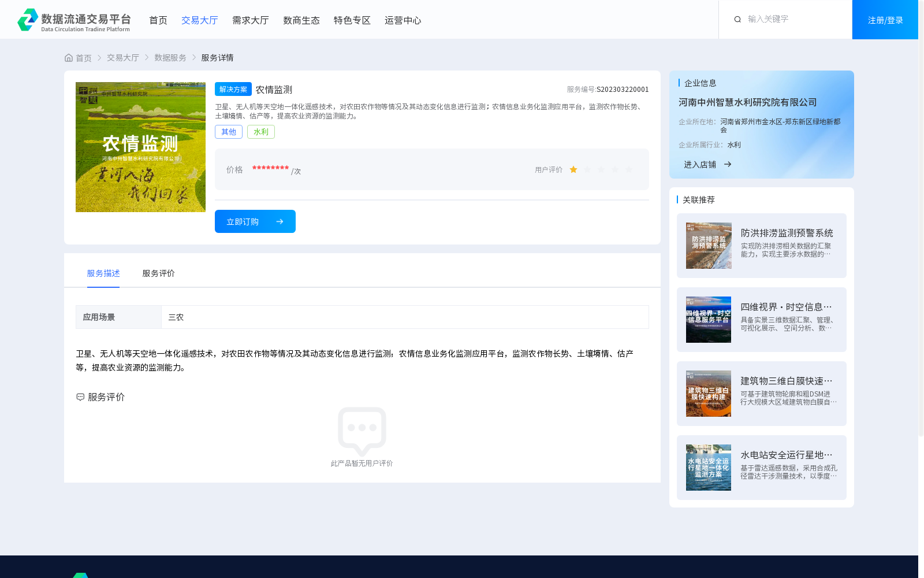Click service number S202303220001

point(623,90)
